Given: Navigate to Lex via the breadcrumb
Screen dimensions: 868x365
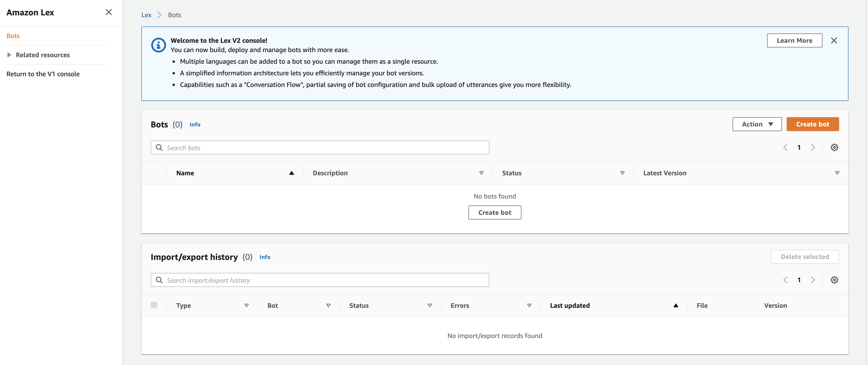Looking at the screenshot, I should pos(146,15).
